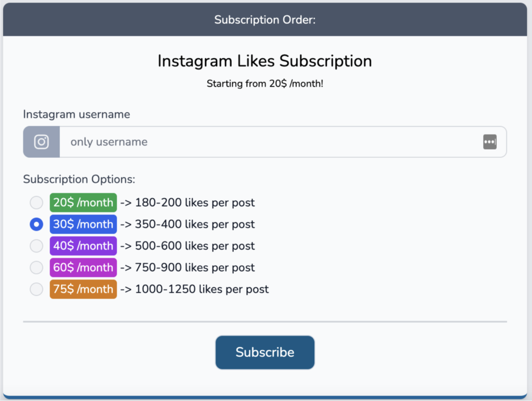This screenshot has width=532, height=401.
Task: Click the Instagram Likes Subscription heading
Action: point(264,61)
